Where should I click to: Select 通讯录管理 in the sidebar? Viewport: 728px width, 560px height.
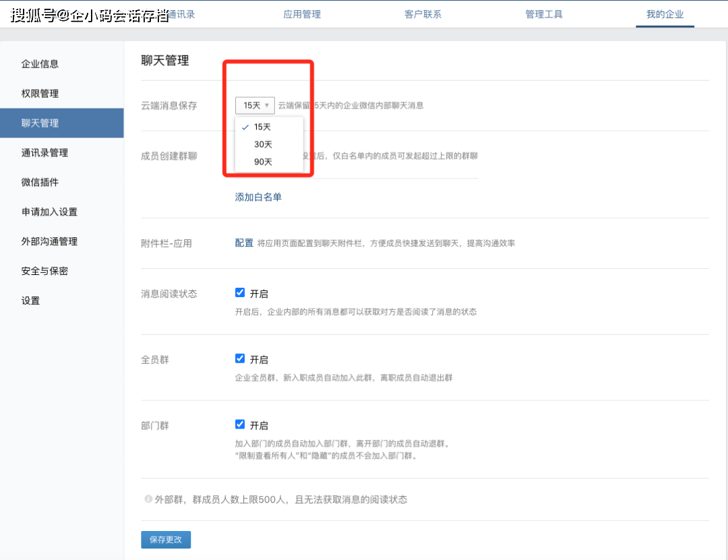[44, 153]
